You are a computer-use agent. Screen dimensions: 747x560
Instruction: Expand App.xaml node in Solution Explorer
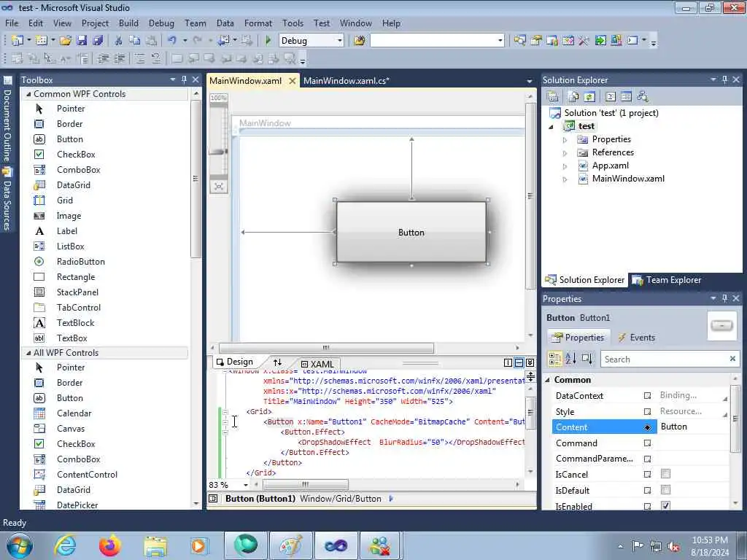pos(565,167)
